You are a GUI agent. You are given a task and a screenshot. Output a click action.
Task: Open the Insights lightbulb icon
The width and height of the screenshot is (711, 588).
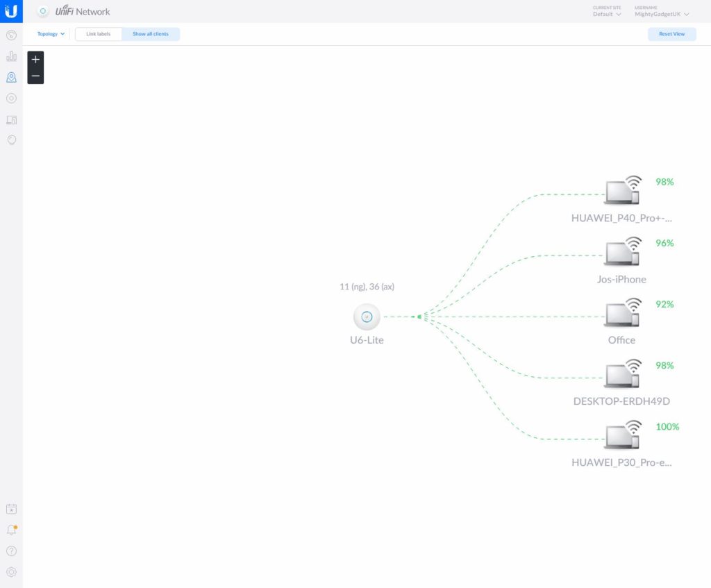[x=11, y=140]
